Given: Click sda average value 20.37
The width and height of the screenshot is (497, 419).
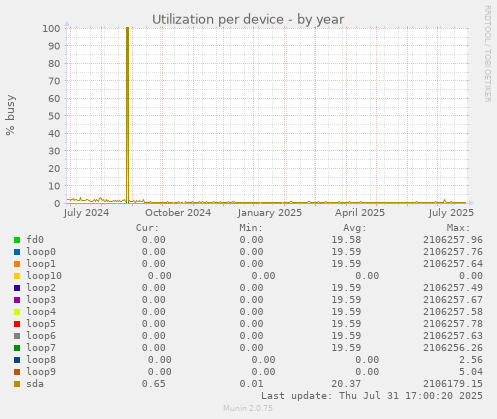Looking at the screenshot, I should click(x=346, y=384).
